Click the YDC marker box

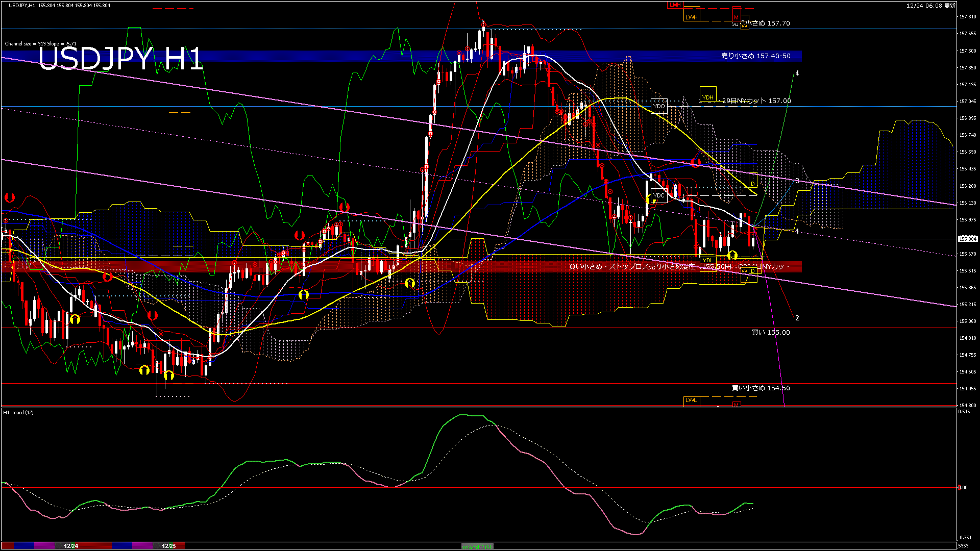[659, 195]
